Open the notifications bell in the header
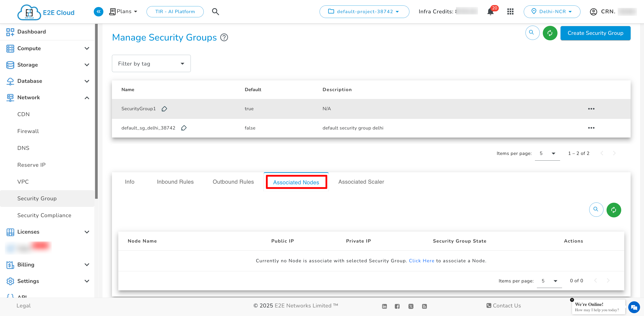Screen dimensions: 644x316 coord(490,12)
